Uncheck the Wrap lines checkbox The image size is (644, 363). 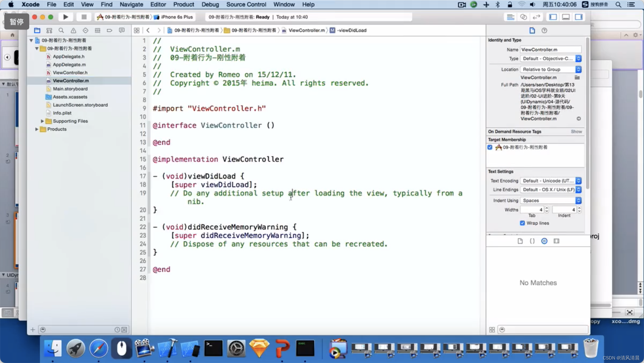click(522, 223)
